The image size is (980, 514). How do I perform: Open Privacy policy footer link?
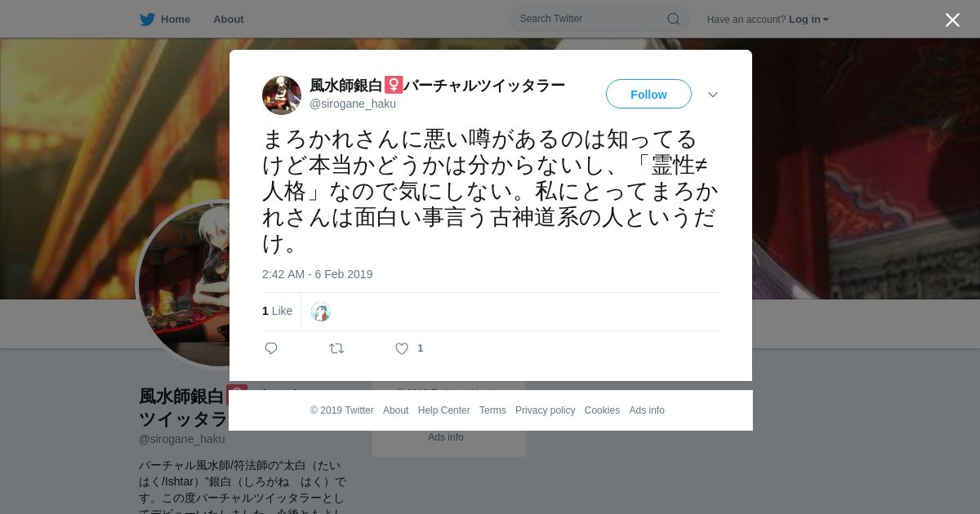[x=545, y=410]
